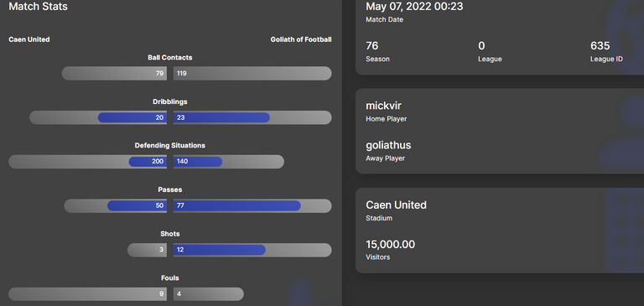
Task: Open the goliathus away player profile
Action: point(388,145)
